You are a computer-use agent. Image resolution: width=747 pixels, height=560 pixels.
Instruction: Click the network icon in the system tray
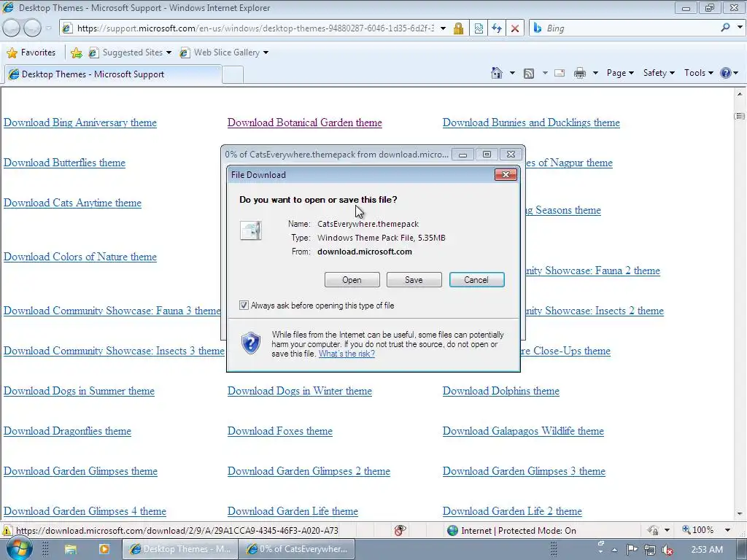pos(649,550)
